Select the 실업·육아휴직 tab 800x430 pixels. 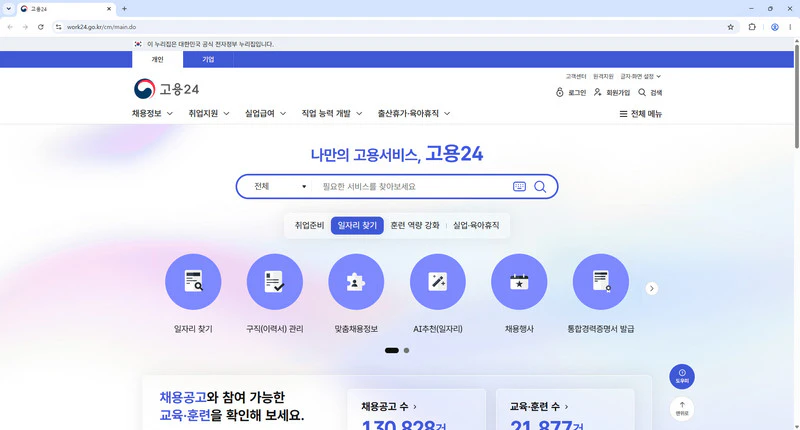[476, 225]
